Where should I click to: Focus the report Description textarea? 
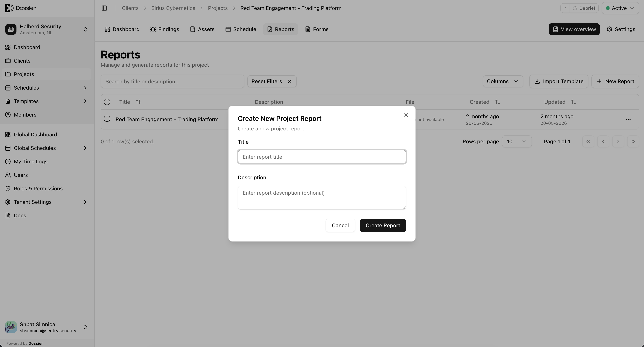coord(322,197)
